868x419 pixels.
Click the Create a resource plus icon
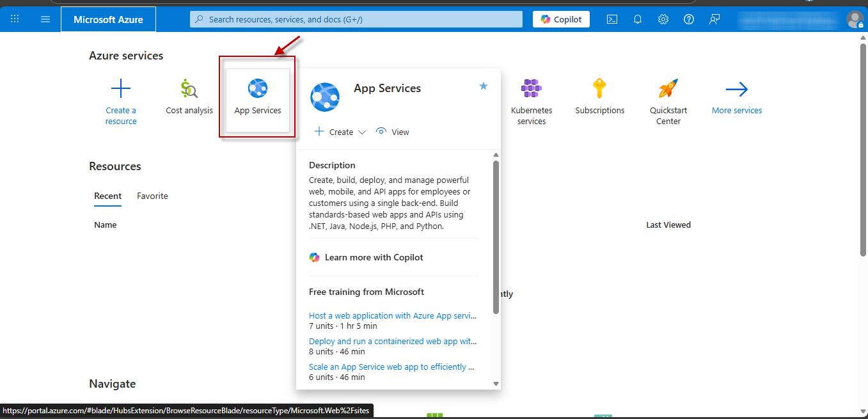pos(121,89)
